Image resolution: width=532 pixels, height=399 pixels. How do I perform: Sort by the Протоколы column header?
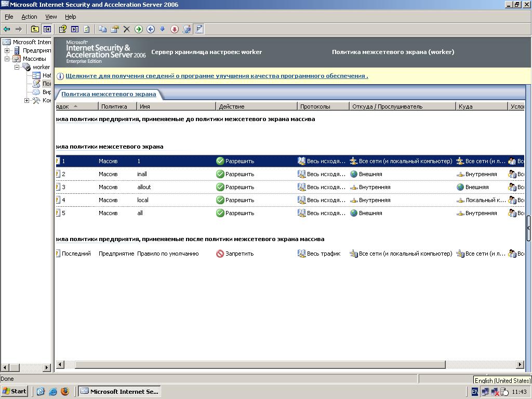[x=323, y=107]
